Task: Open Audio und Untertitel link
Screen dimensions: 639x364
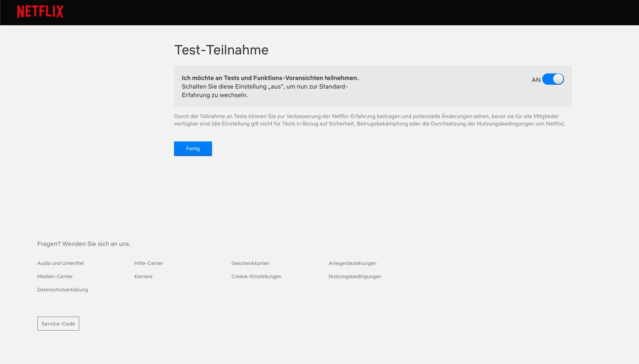Action: point(61,263)
